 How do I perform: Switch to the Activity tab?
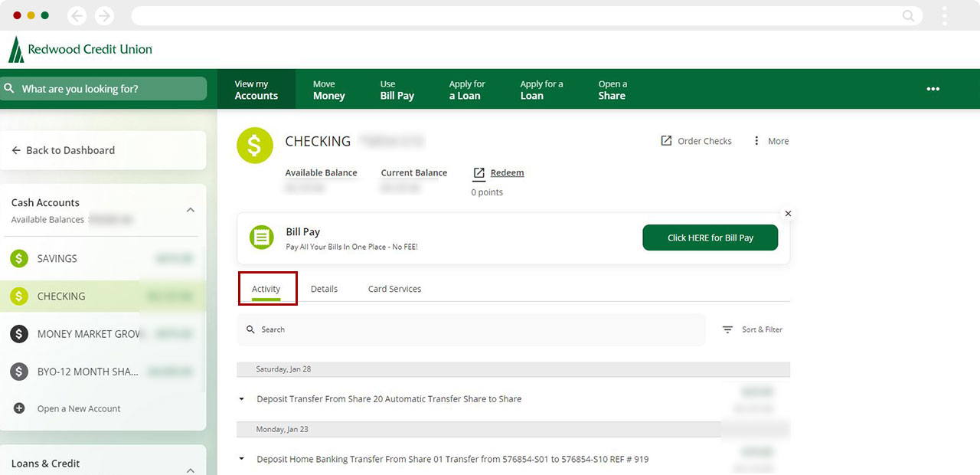[266, 289]
